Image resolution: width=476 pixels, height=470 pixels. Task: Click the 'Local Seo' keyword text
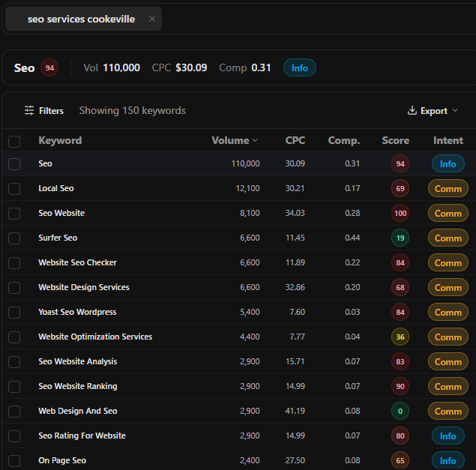(x=56, y=188)
